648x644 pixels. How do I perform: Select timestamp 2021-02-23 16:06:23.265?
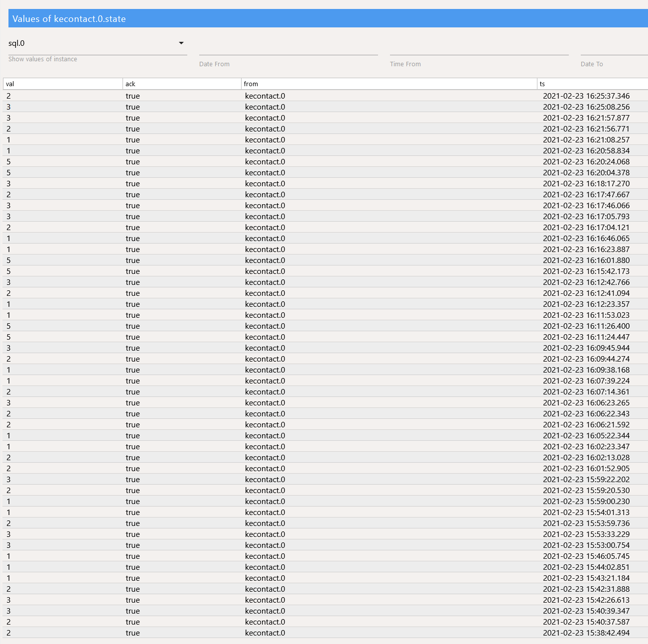coord(586,403)
